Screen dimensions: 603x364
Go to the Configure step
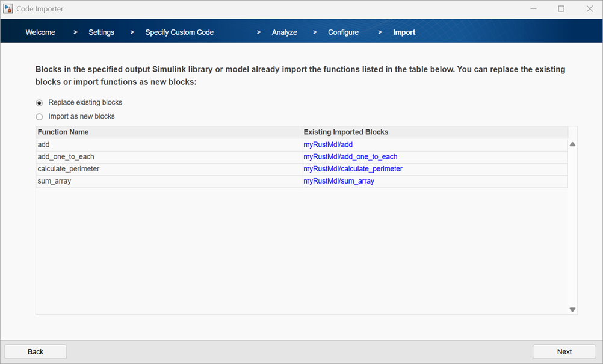(x=343, y=32)
